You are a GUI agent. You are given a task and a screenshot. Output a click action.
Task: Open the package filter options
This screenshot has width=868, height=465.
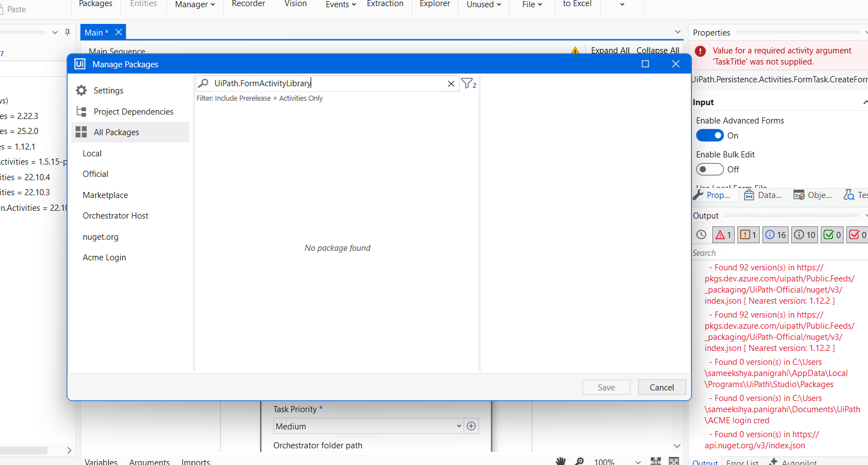pyautogui.click(x=469, y=83)
